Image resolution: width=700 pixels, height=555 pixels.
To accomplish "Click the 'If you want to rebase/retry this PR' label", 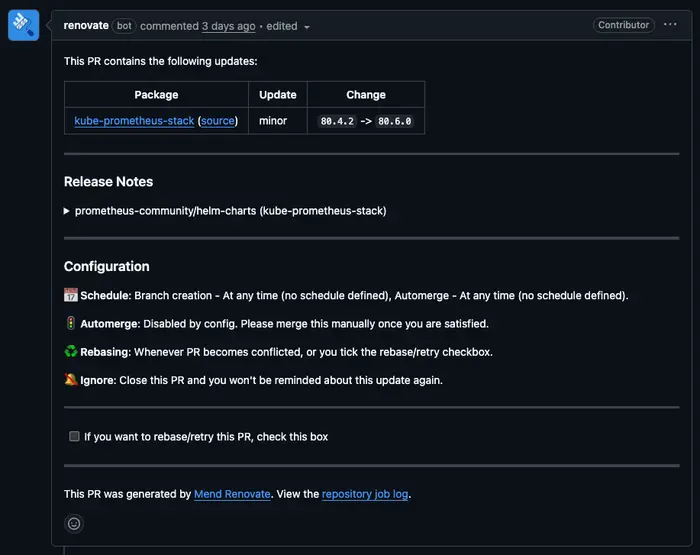I will pos(206,436).
